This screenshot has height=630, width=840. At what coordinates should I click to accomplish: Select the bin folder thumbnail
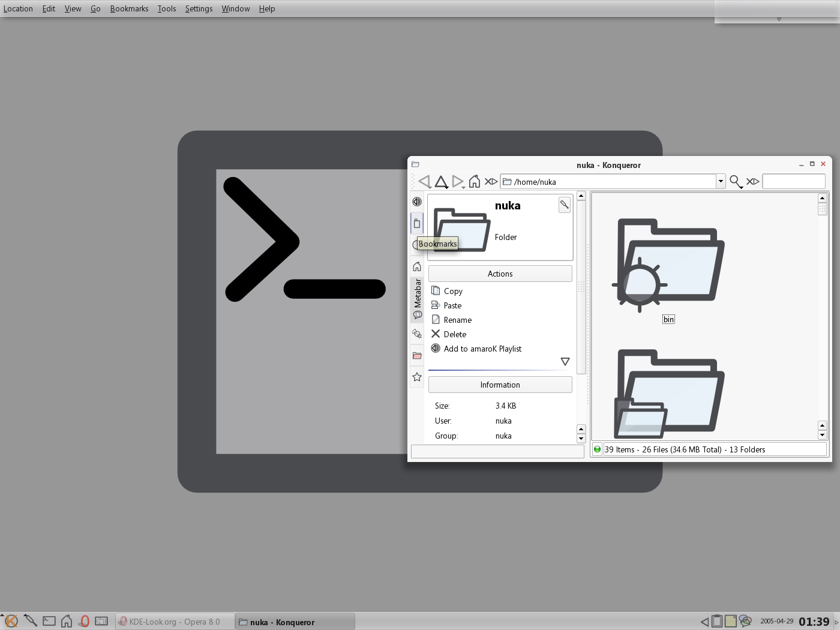click(x=668, y=265)
